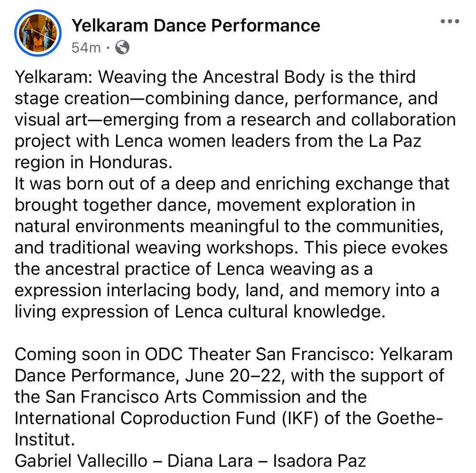
Task: Click the name 'Diana Lara'
Action: (210, 461)
